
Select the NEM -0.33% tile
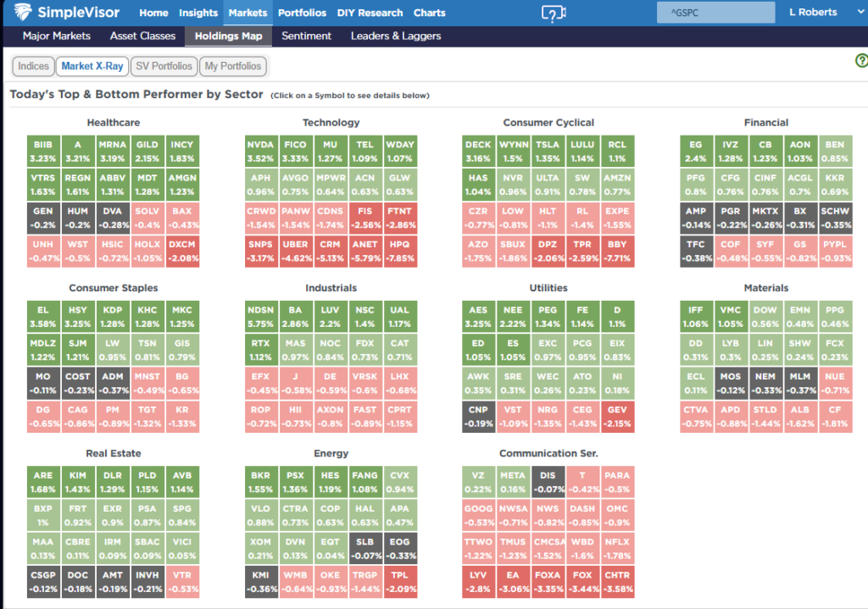[x=765, y=383]
